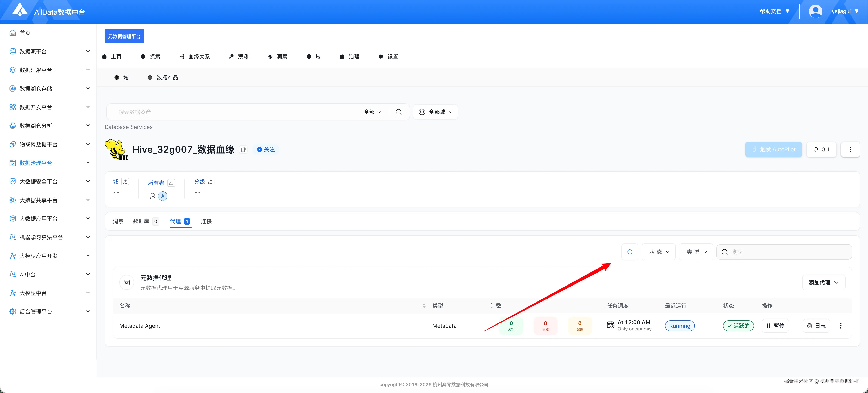Click the 数据湖仓分析 icon
This screenshot has height=393, width=868.
13,126
